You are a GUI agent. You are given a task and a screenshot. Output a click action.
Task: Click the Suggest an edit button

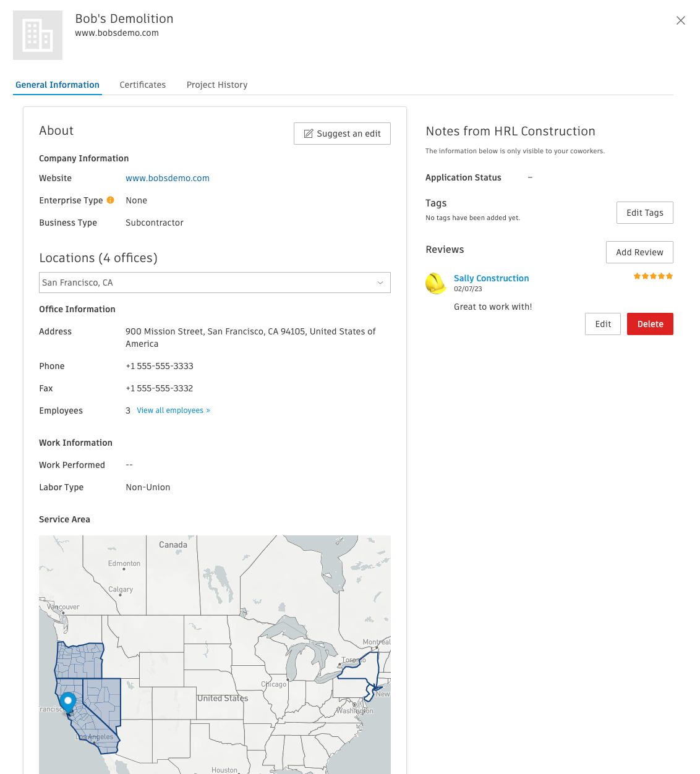(342, 134)
